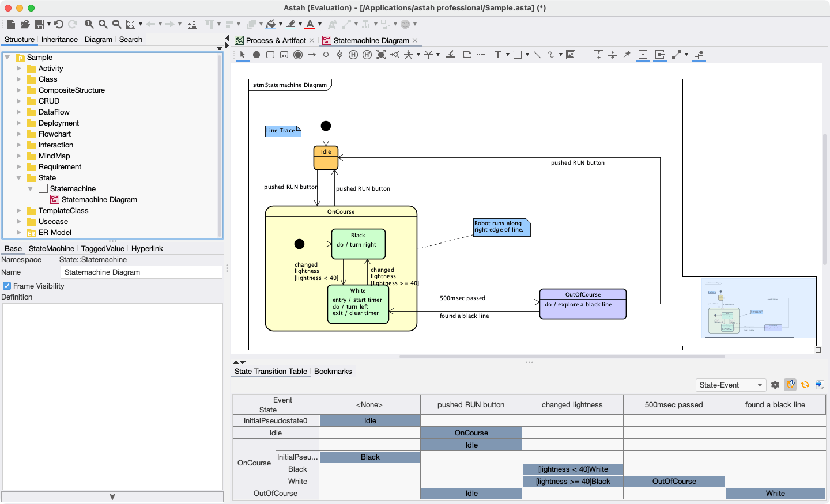Open the TaggedValue property tab
Image resolution: width=830 pixels, height=504 pixels.
103,249
